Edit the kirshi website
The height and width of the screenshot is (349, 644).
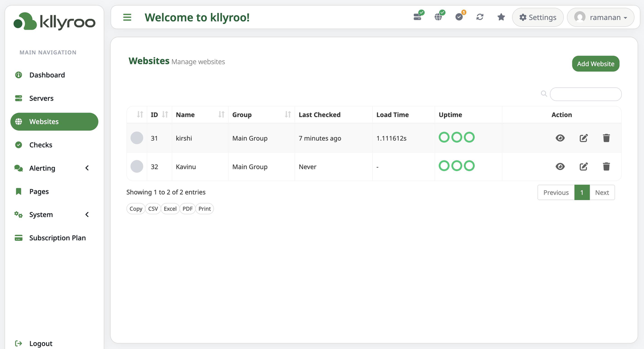pos(584,138)
